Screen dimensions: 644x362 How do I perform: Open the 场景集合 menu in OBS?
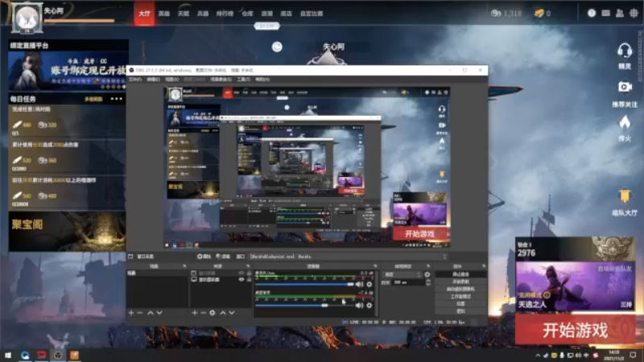point(221,79)
